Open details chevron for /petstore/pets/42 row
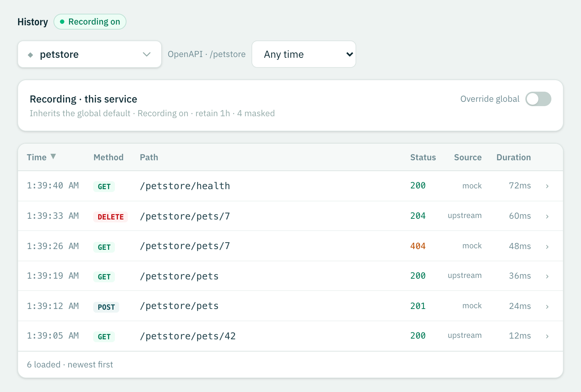581x392 pixels. [547, 336]
